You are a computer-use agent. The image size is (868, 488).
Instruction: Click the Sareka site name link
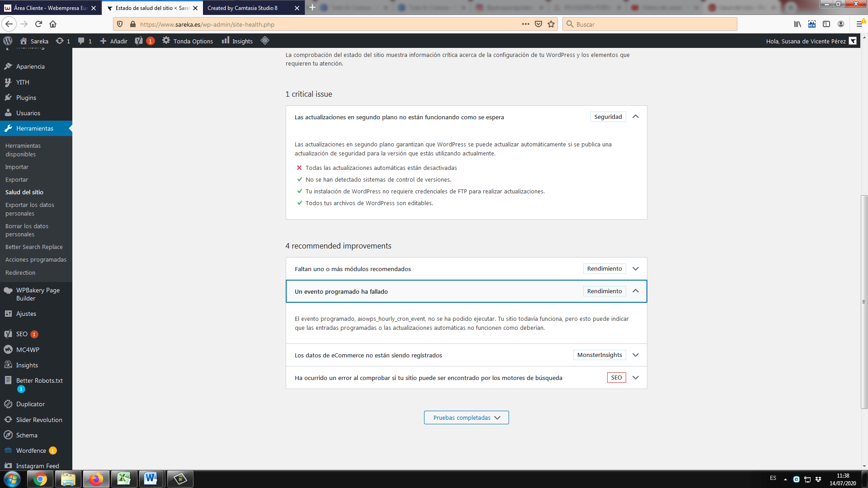[34, 41]
